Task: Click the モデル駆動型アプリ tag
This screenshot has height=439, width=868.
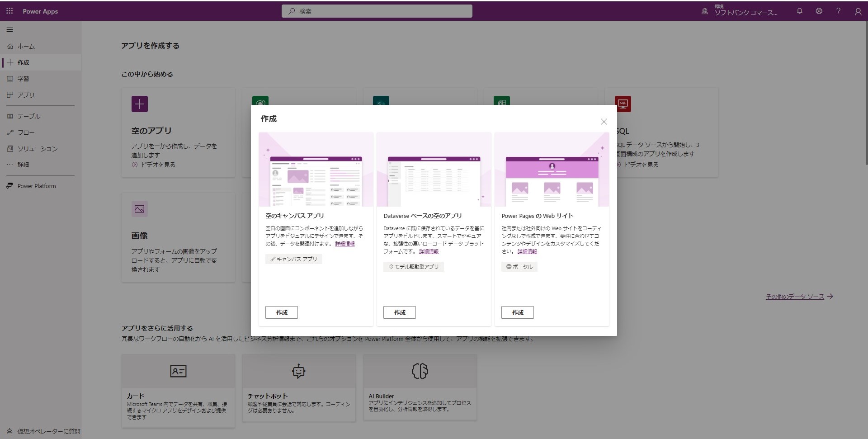Action: pos(414,267)
